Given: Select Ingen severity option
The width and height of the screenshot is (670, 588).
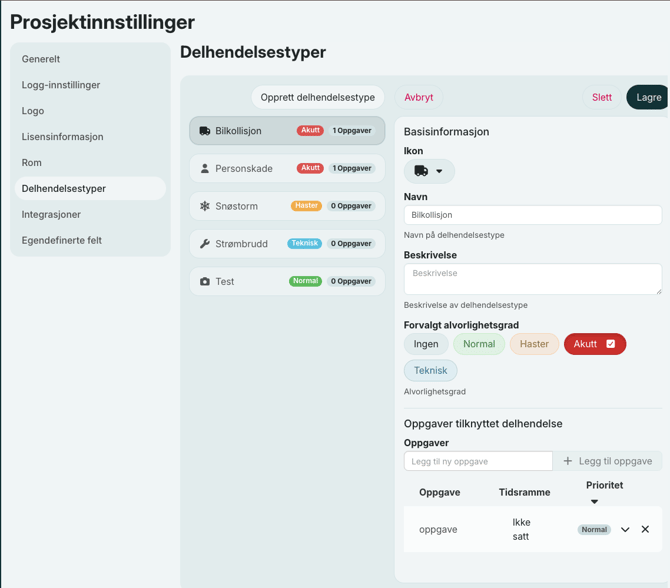Looking at the screenshot, I should pyautogui.click(x=426, y=344).
